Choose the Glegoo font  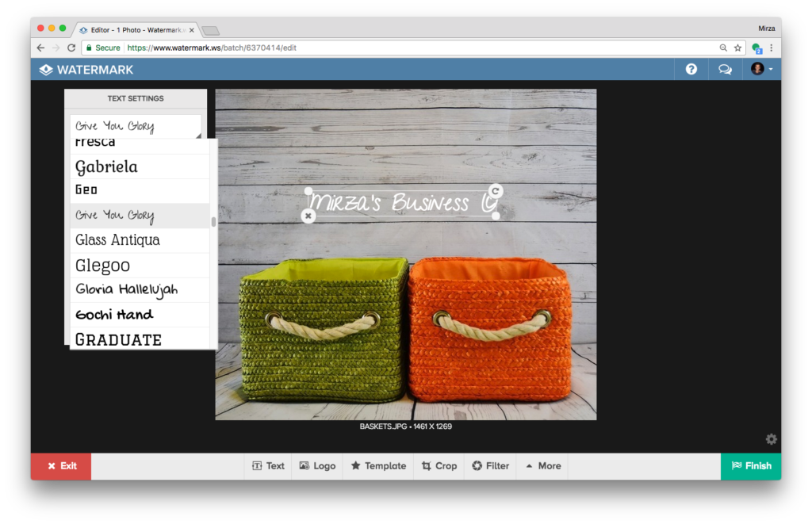140,265
